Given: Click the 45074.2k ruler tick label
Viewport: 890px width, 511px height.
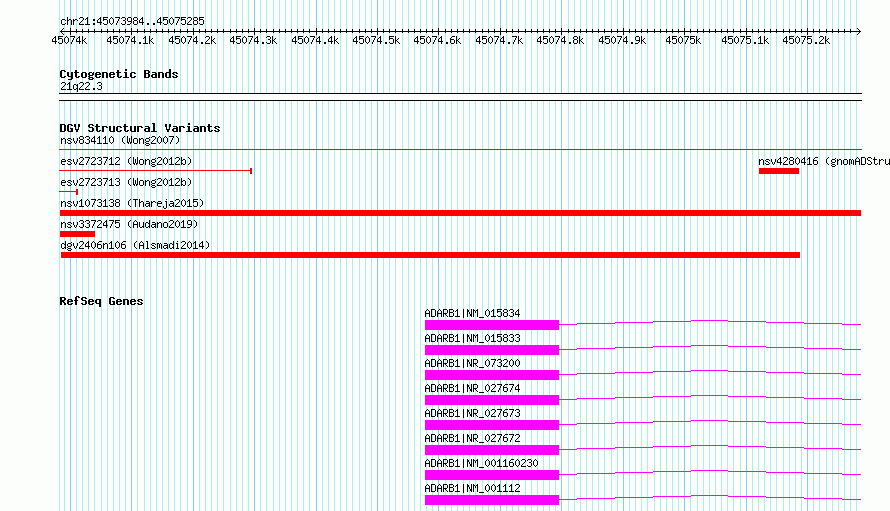Looking at the screenshot, I should (192, 40).
